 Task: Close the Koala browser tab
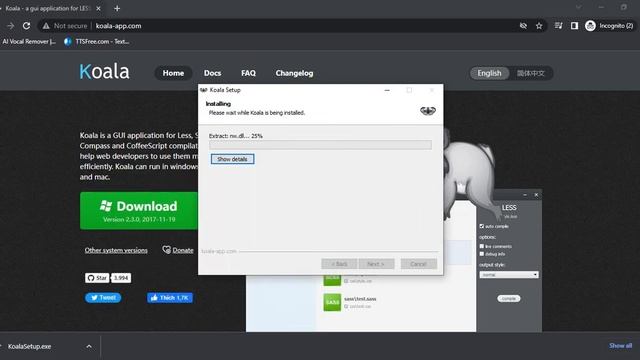(98, 8)
